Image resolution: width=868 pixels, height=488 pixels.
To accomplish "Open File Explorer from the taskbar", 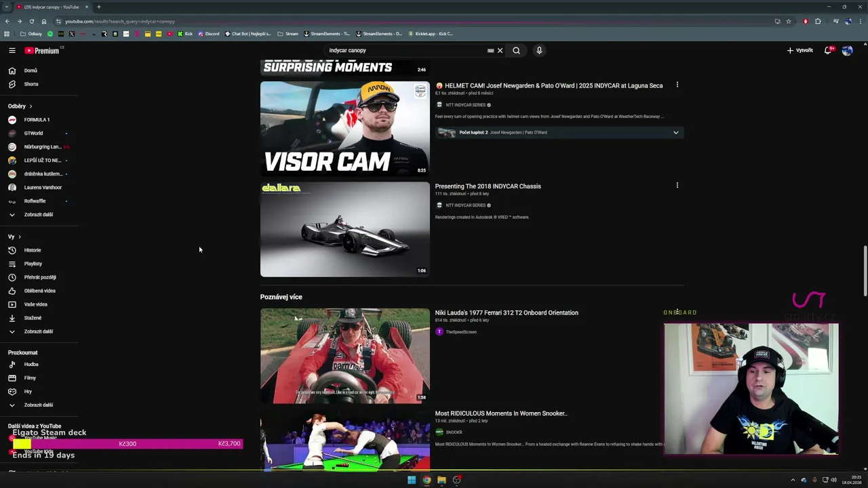I will (x=441, y=480).
